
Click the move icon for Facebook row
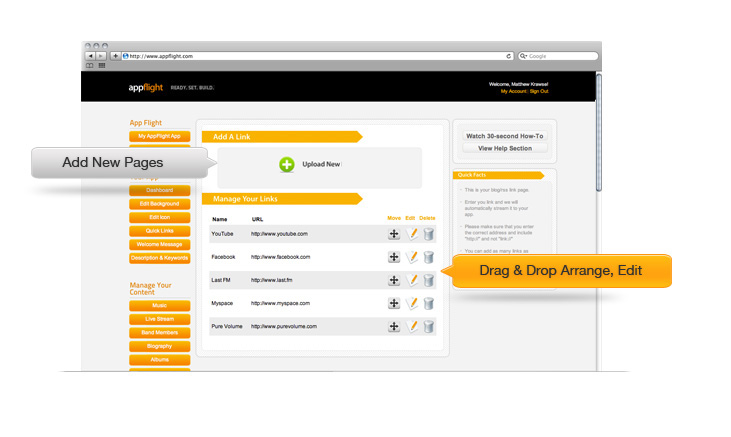pyautogui.click(x=394, y=257)
